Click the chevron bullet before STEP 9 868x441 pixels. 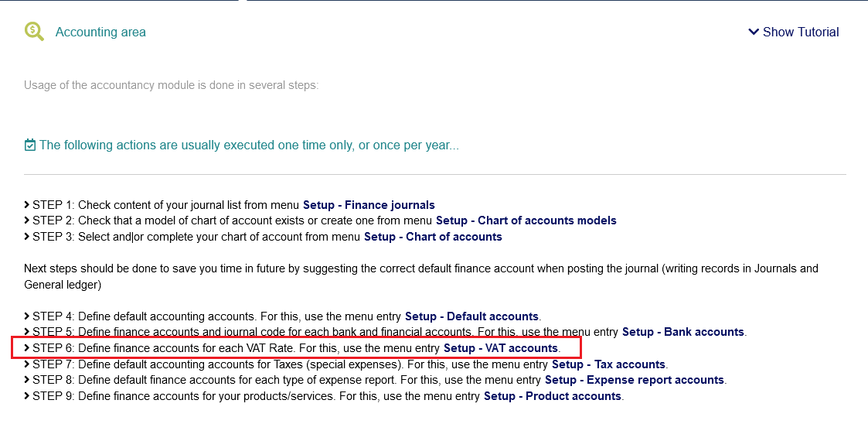[x=27, y=396]
